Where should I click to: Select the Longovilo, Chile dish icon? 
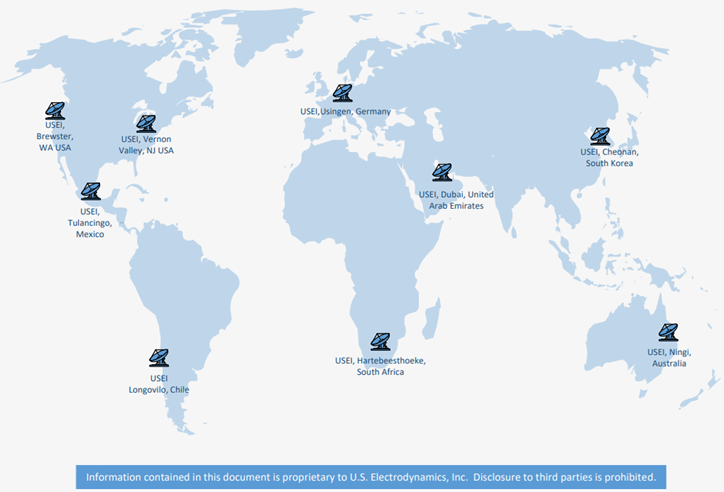point(159,358)
